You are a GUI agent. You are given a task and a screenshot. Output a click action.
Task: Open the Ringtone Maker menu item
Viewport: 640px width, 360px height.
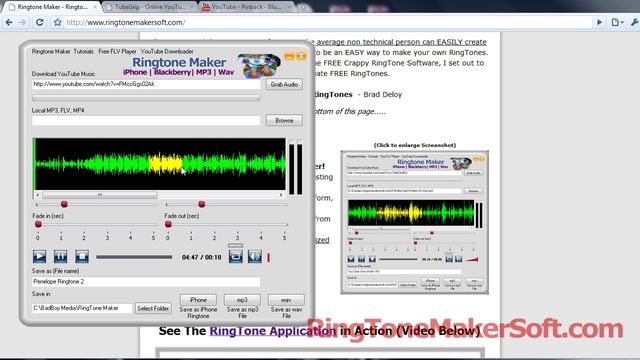pos(51,51)
